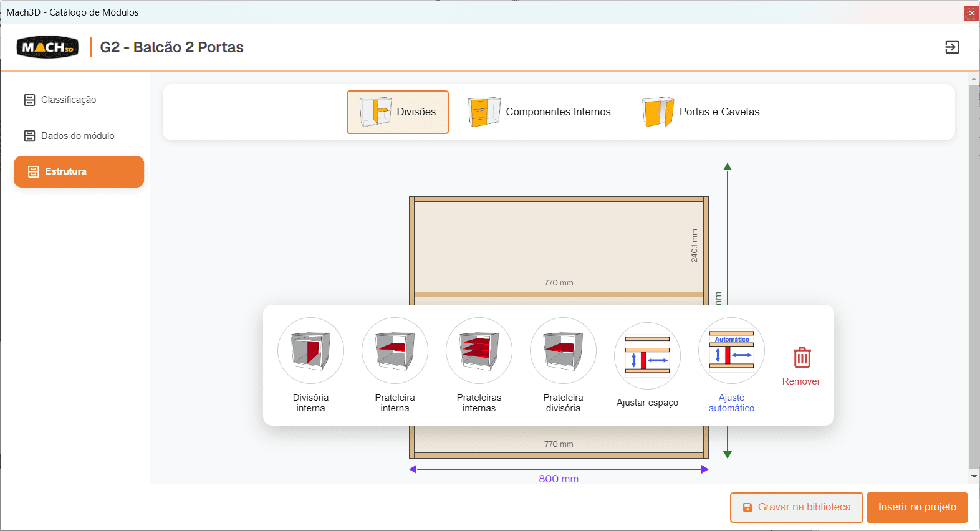The image size is (980, 531).
Task: Switch to the Divisões tab
Action: coord(398,112)
